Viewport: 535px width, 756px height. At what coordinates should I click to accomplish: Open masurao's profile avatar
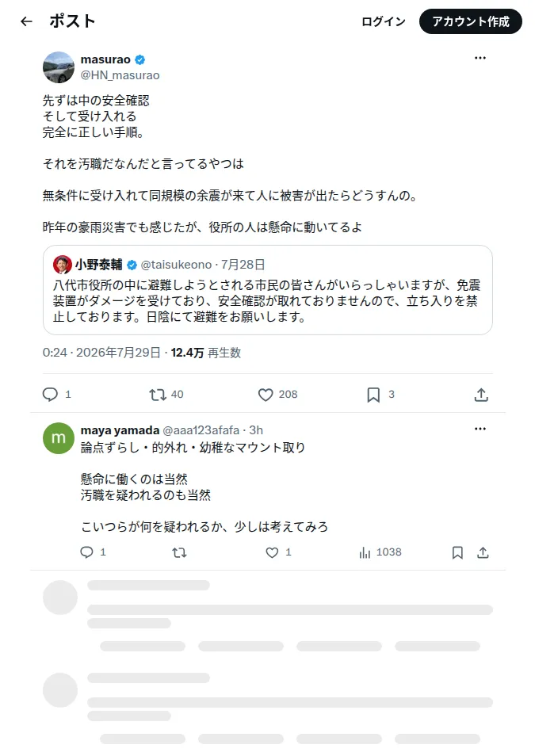pos(59,67)
